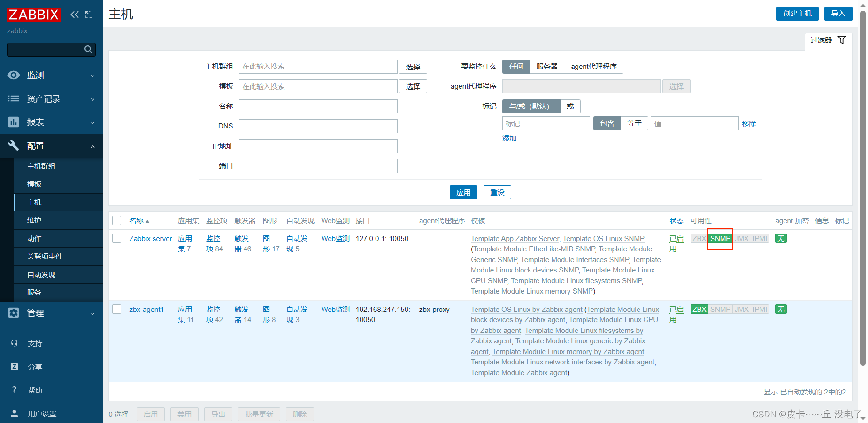Click the help question mark icon

click(14, 390)
